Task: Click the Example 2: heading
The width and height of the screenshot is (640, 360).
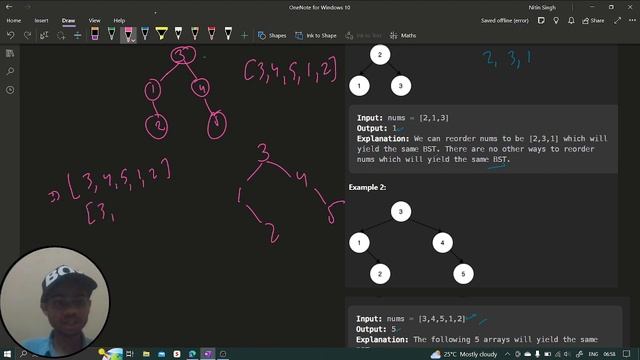Action: [x=367, y=187]
